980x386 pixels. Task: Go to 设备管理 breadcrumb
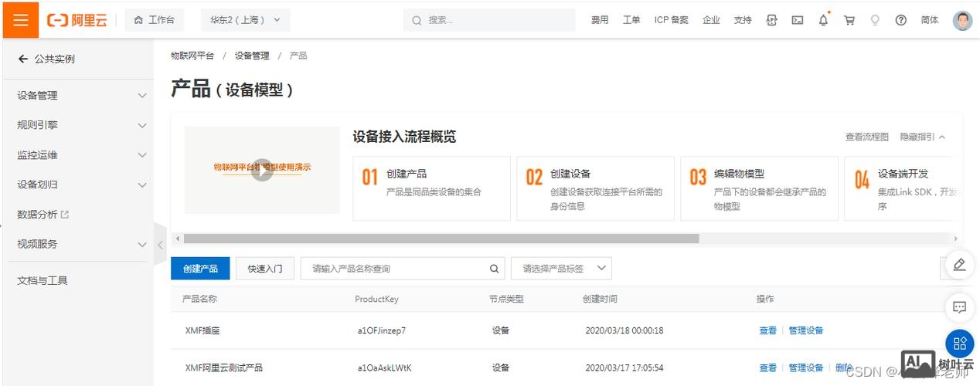pos(252,56)
